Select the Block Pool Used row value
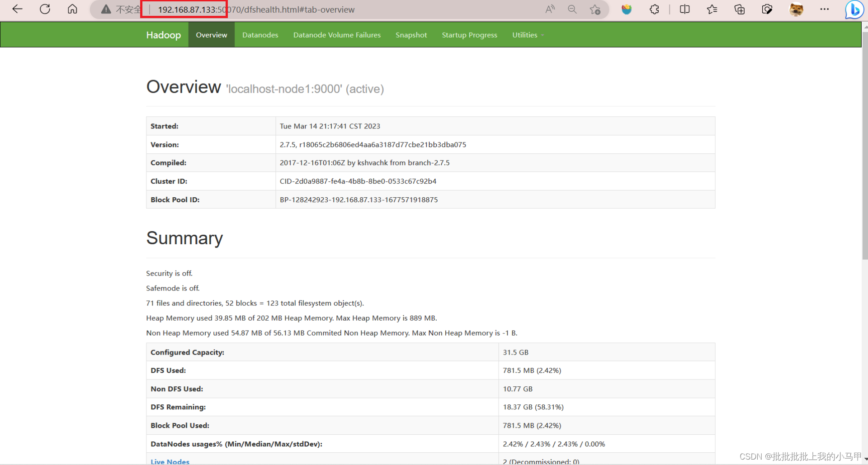Screen dimensions: 868x465 pyautogui.click(x=532, y=426)
